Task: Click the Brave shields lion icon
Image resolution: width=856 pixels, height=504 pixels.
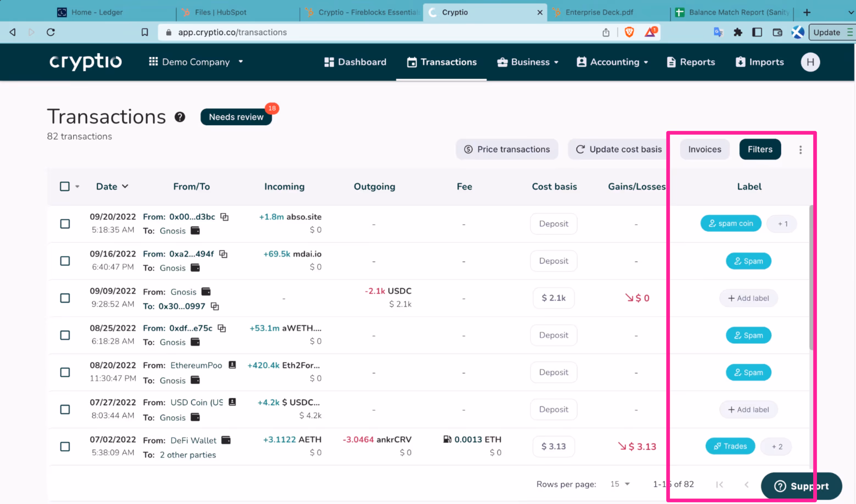Action: (629, 32)
